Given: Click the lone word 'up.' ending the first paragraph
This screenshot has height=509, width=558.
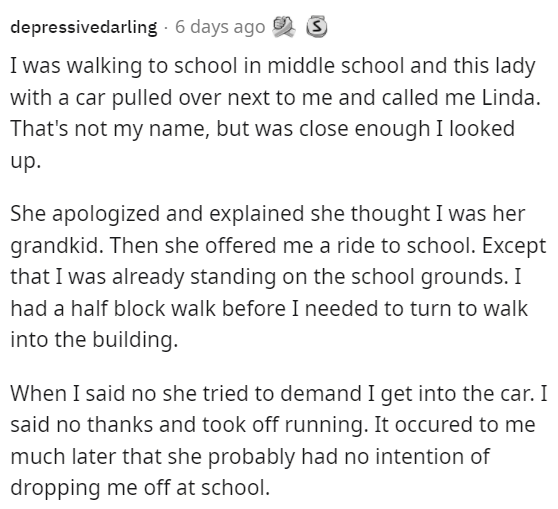Looking at the screenshot, I should tap(26, 161).
